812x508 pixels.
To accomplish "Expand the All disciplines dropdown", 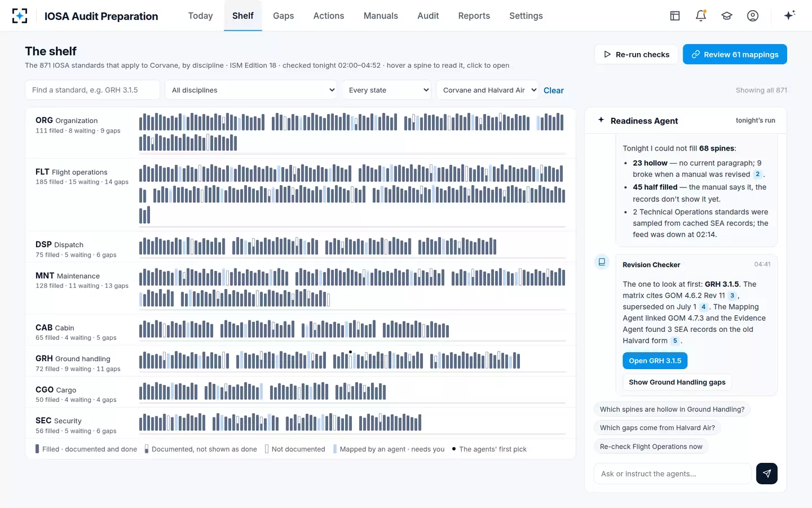I will [251, 90].
